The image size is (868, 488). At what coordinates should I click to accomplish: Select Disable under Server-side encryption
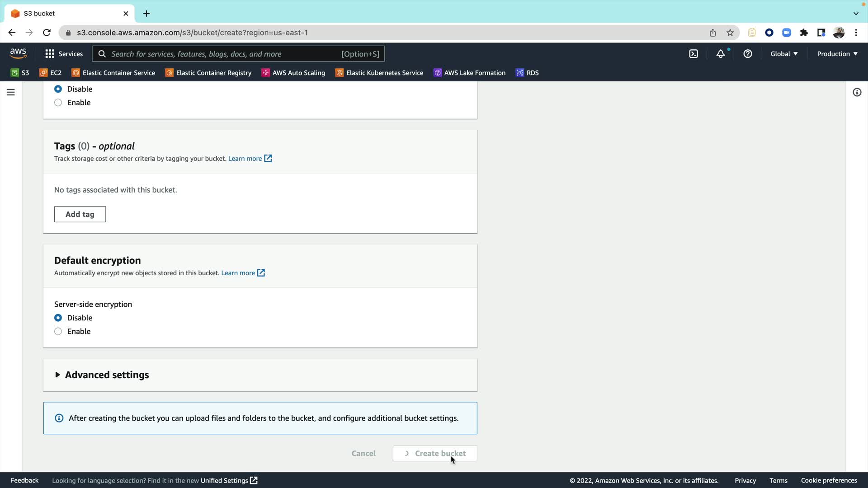[x=58, y=318]
